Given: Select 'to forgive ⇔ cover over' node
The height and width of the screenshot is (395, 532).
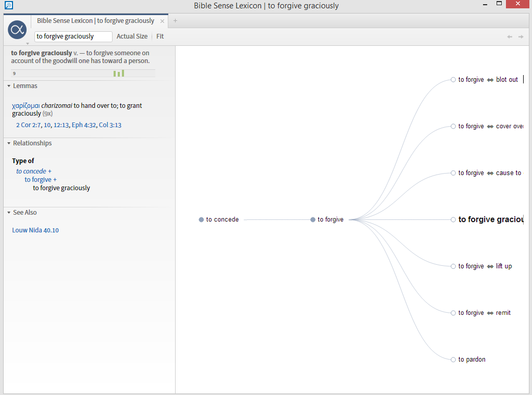Looking at the screenshot, I should (487, 126).
